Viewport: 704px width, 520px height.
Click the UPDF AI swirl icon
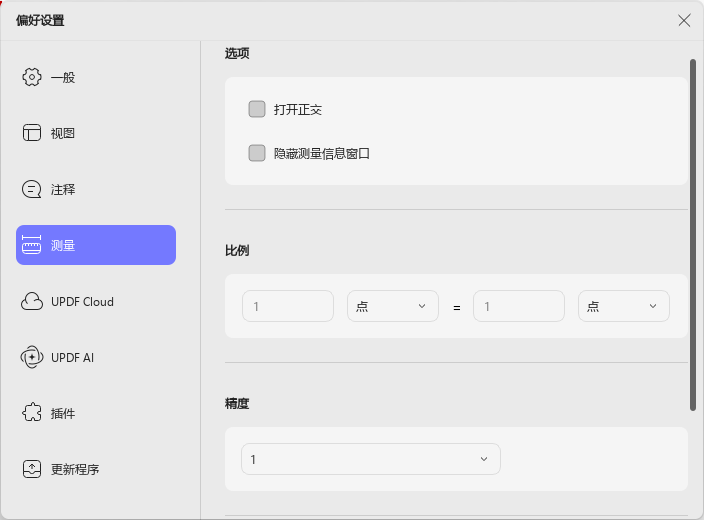[32, 357]
